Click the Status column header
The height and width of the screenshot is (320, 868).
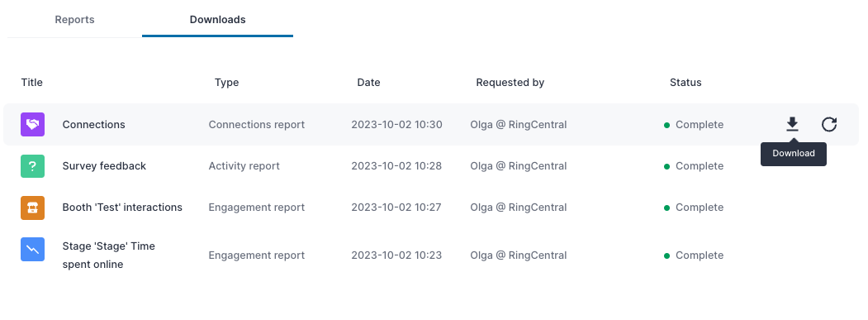coord(685,82)
